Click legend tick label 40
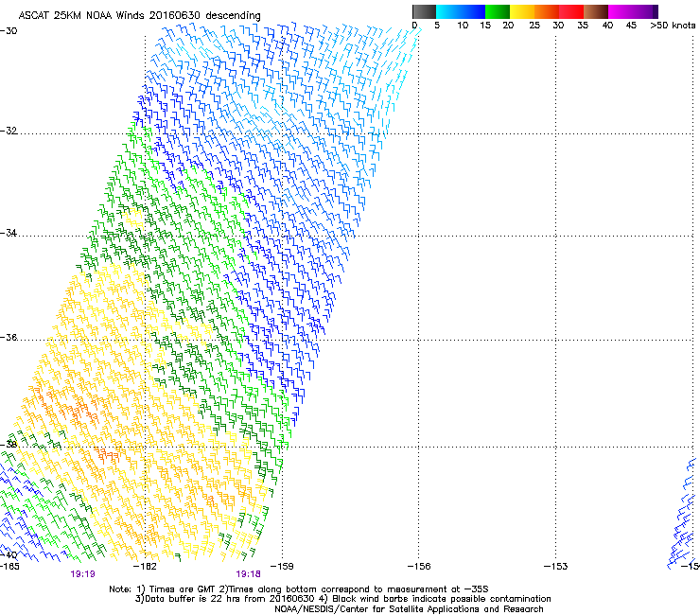 point(607,26)
